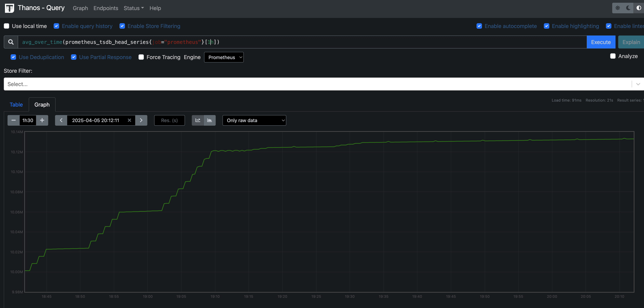Uncheck Use Deduplication
644x308 pixels.
coord(14,57)
